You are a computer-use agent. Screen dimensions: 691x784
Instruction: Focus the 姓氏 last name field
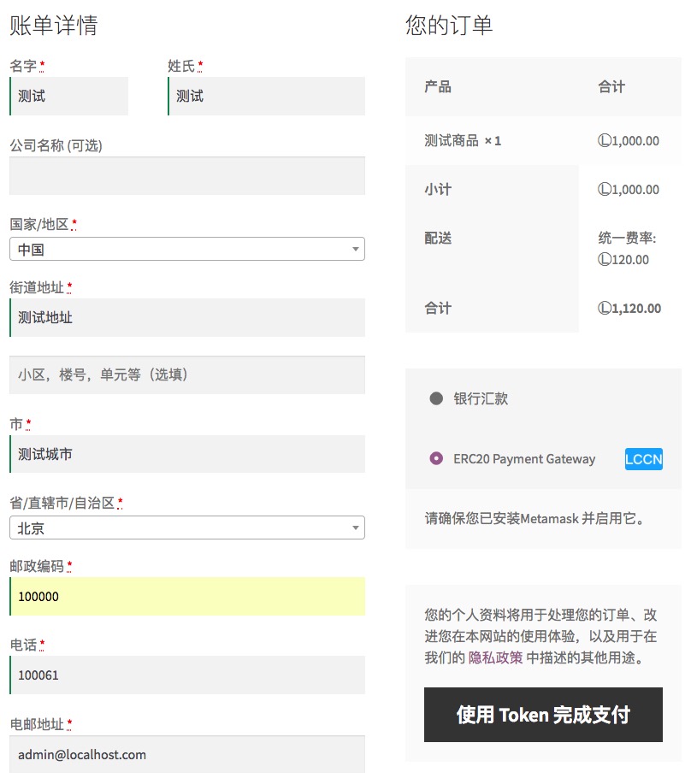(267, 97)
